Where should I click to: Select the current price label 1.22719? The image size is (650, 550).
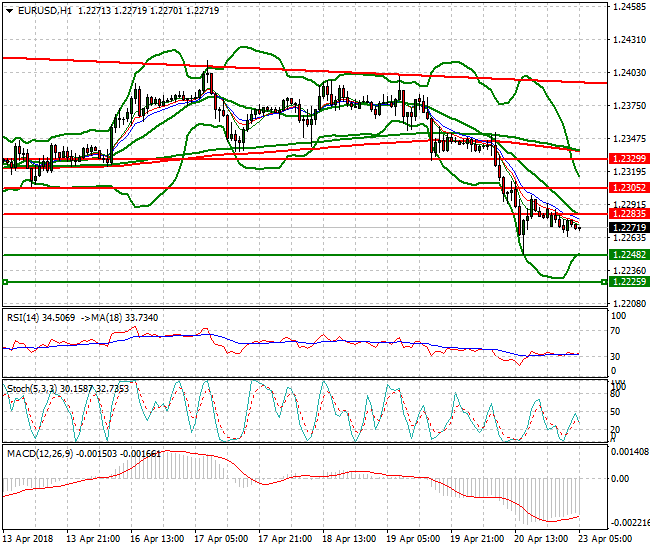click(629, 228)
